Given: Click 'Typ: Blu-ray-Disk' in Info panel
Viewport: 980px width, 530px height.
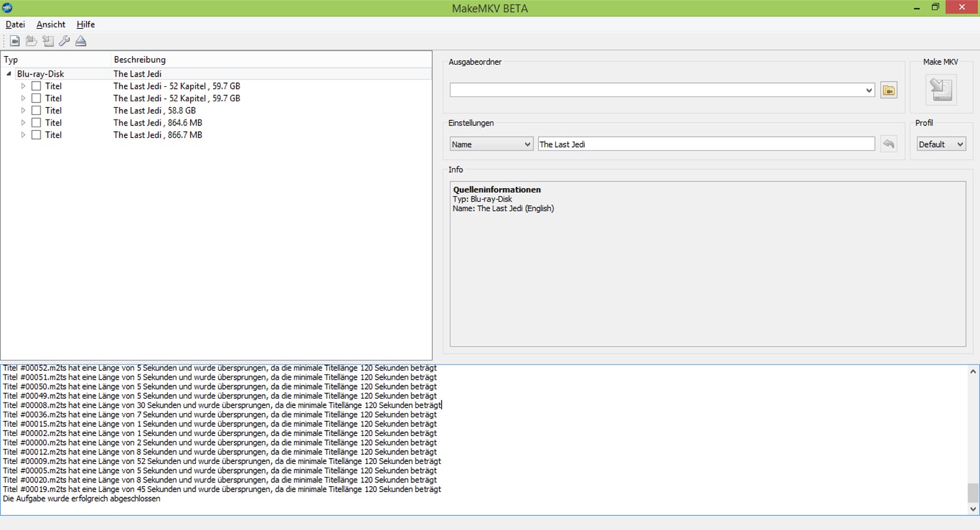Looking at the screenshot, I should 482,199.
